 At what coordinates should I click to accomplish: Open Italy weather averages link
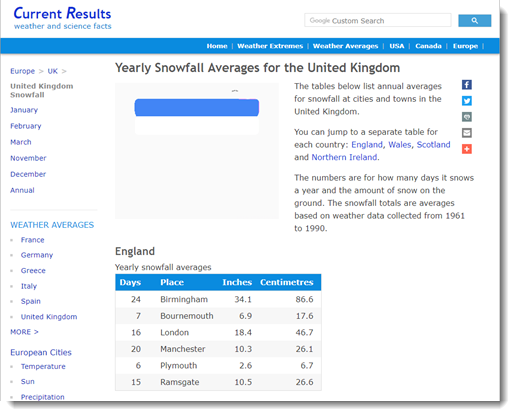29,286
